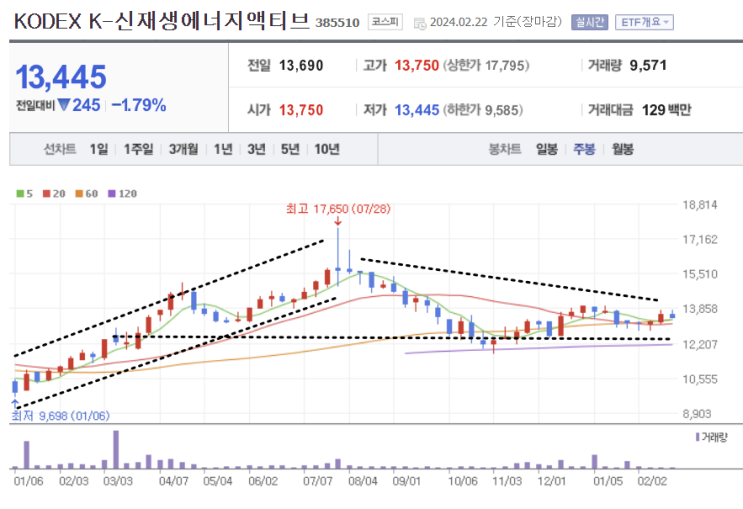Click the 2024.02.22 기준(장마감) date text
This screenshot has width=743, height=509.
point(496,22)
